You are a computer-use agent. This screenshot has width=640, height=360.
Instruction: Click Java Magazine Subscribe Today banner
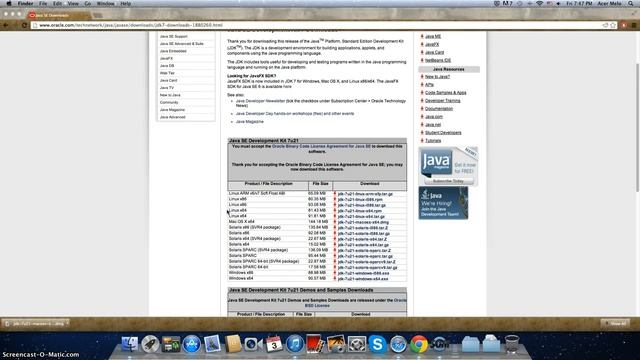tap(448, 167)
